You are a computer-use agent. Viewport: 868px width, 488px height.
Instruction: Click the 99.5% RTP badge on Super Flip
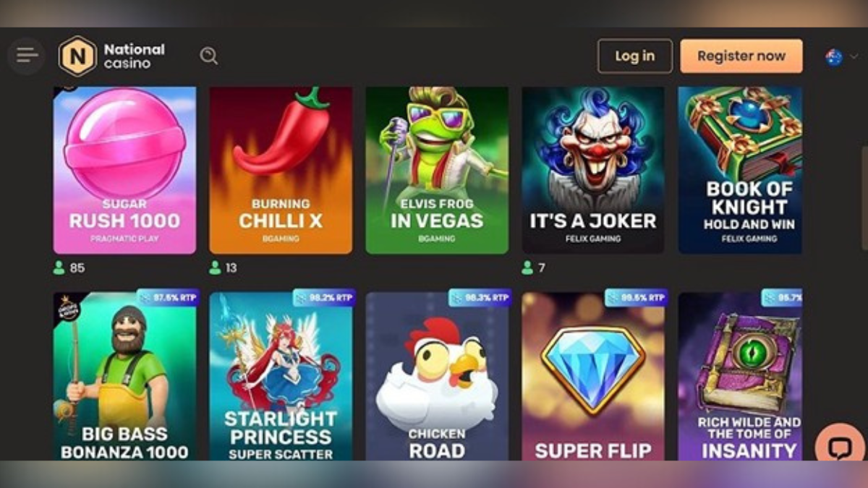(x=636, y=297)
